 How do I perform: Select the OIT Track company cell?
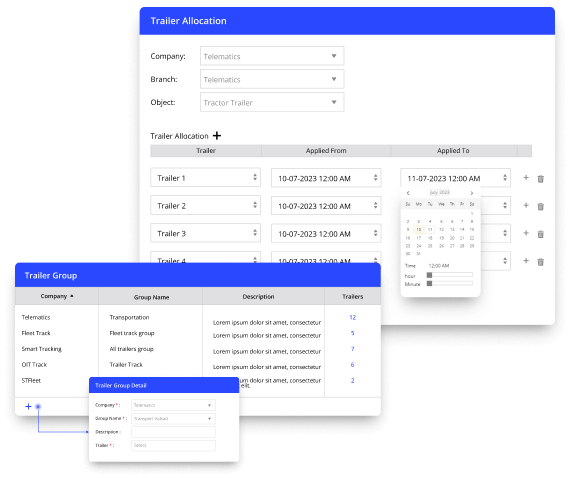click(x=34, y=364)
